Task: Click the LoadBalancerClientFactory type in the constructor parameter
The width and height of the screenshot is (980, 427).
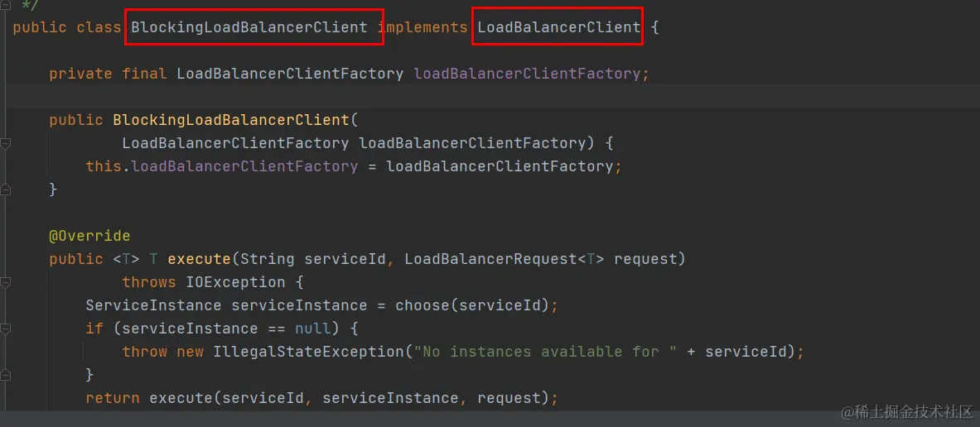Action: [x=235, y=143]
